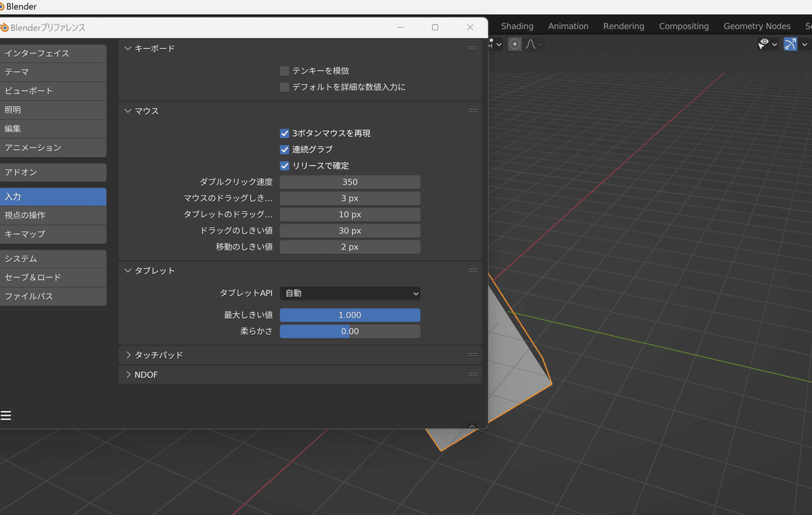Open the インターフェイス preferences section

(x=53, y=53)
